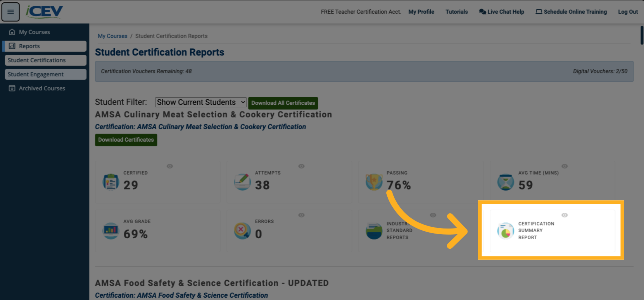Screen dimensions: 644x300
Task: Toggle the eye icon on Avg Time card
Action: click(x=565, y=166)
